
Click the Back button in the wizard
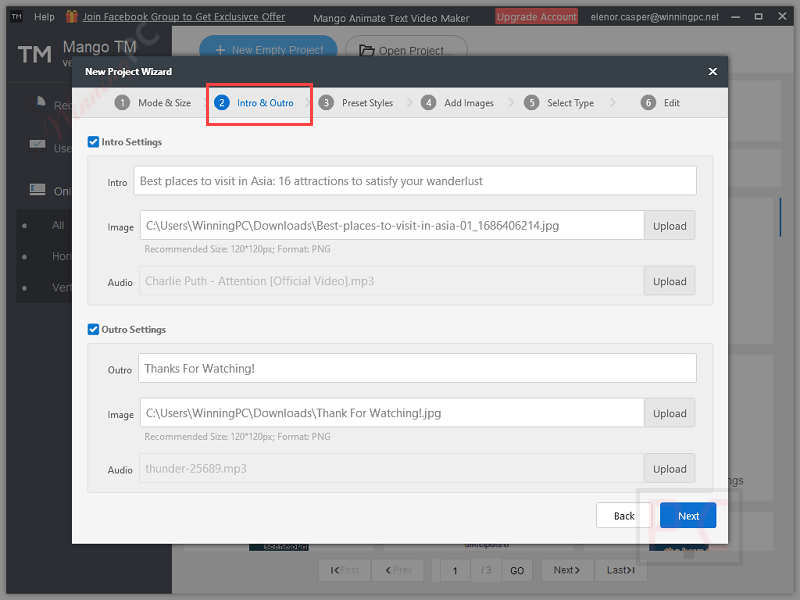pos(623,515)
